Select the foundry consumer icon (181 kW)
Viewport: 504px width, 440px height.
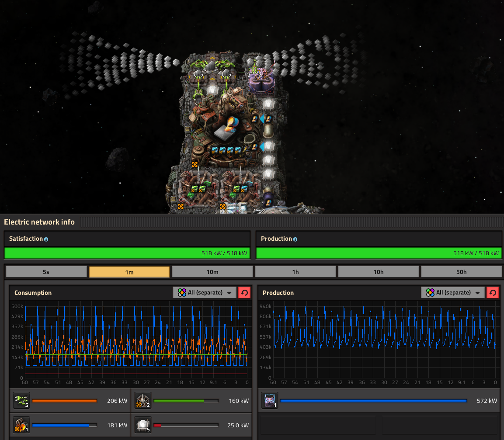pyautogui.click(x=21, y=425)
